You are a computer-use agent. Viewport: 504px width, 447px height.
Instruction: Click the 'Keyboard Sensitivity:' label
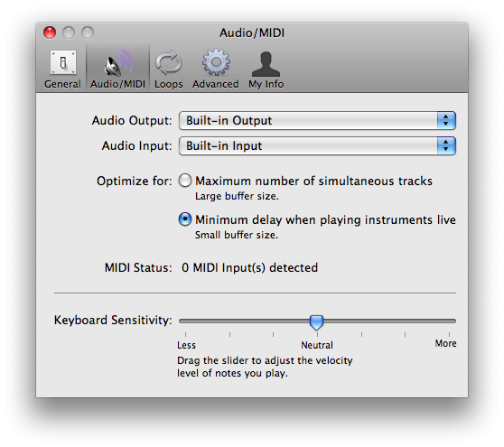[113, 321]
